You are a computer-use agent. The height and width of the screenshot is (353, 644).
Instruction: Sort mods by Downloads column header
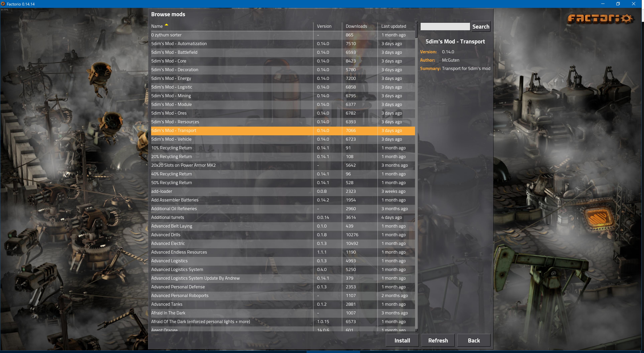[356, 26]
